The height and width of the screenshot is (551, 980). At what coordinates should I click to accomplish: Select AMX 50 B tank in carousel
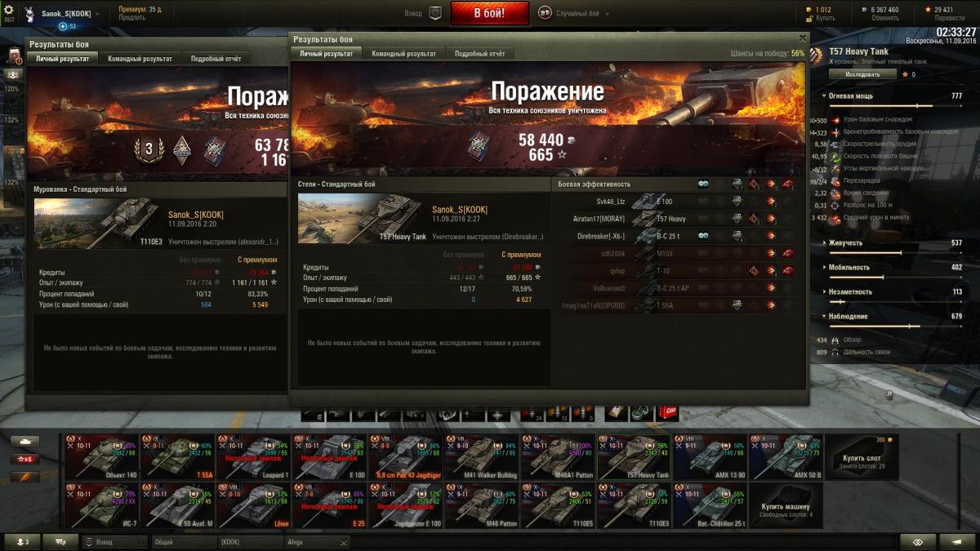785,456
